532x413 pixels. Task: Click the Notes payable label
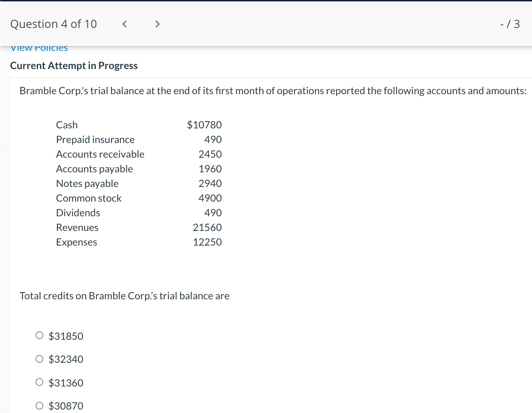(87, 183)
